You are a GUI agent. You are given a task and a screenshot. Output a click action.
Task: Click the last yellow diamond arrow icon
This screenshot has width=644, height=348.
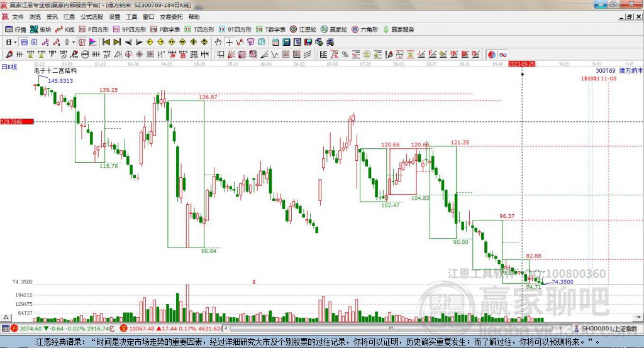[204, 42]
